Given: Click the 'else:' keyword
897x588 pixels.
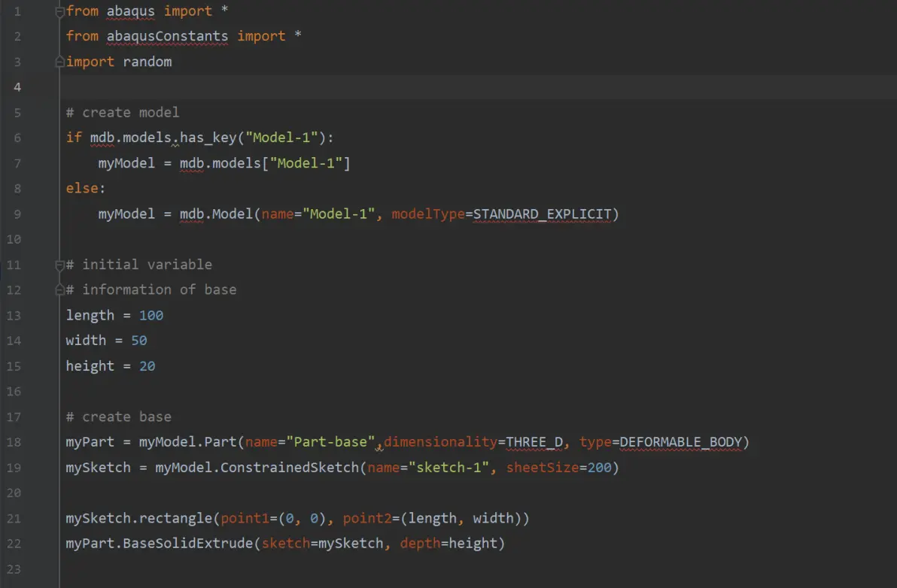Looking at the screenshot, I should point(86,189).
